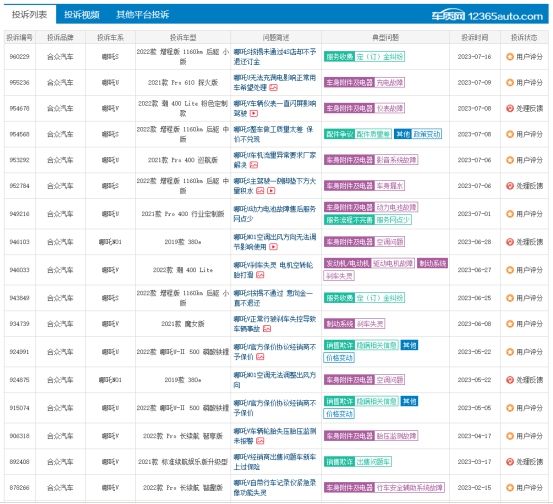Click the 处理反馈 status icon for complaint 952784
The width and height of the screenshot is (553, 504).
point(510,186)
